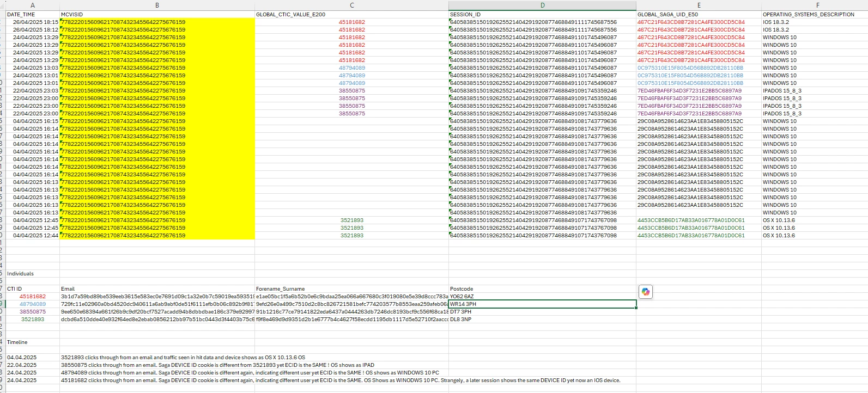The height and width of the screenshot is (393, 868).
Task: Click email hash starting dcbd6a51
Action: [157, 320]
